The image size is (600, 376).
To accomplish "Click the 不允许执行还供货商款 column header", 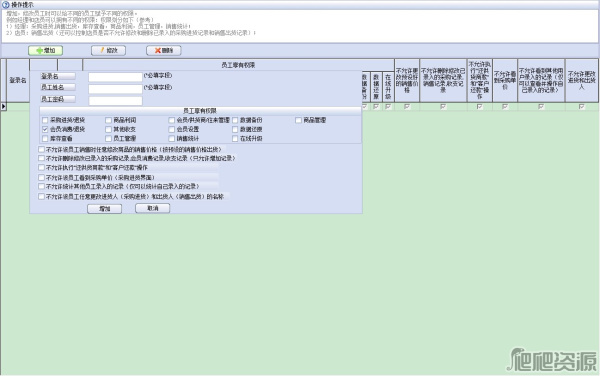I will pos(479,80).
